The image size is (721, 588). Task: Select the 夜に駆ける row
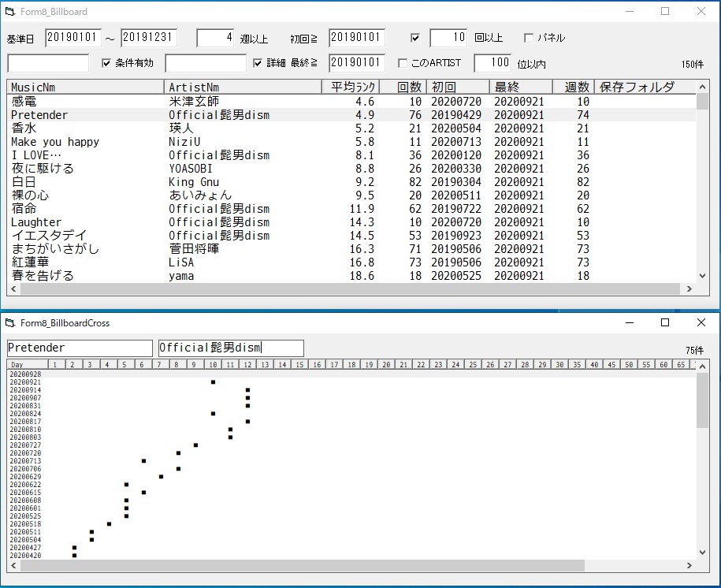(x=351, y=169)
